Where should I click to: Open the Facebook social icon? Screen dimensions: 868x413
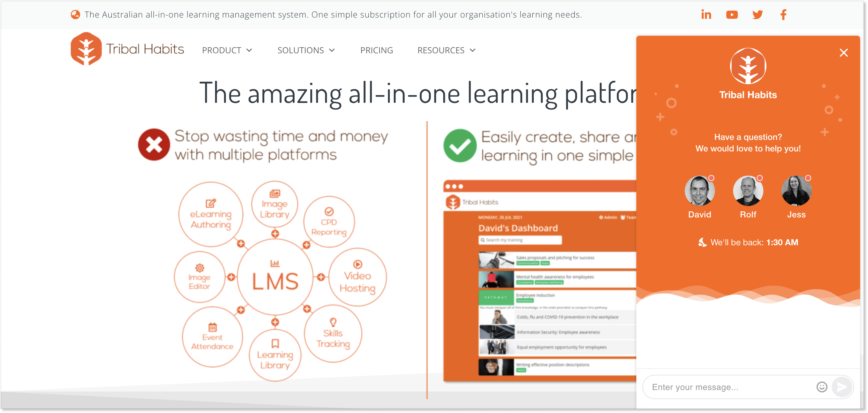783,15
